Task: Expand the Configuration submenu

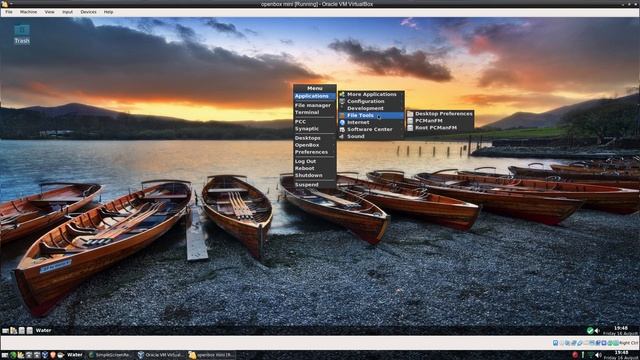Action: 371,101
